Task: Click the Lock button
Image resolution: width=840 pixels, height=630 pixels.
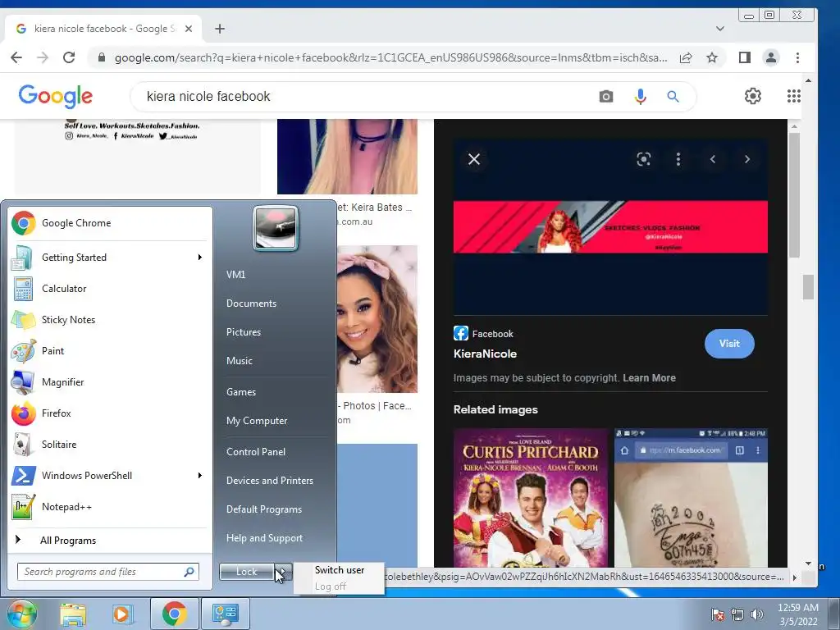Action: point(247,572)
